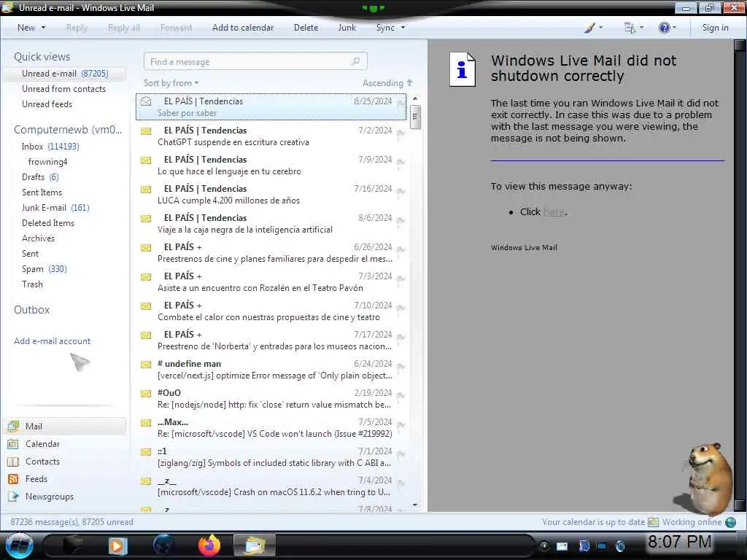Expand the Sync dropdown arrow
This screenshot has width=747, height=560.
(x=403, y=28)
